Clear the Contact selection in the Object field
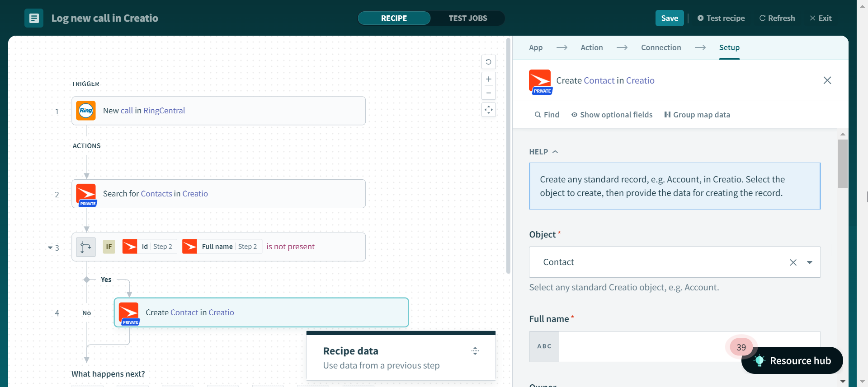Viewport: 868px width, 387px height. click(x=793, y=262)
